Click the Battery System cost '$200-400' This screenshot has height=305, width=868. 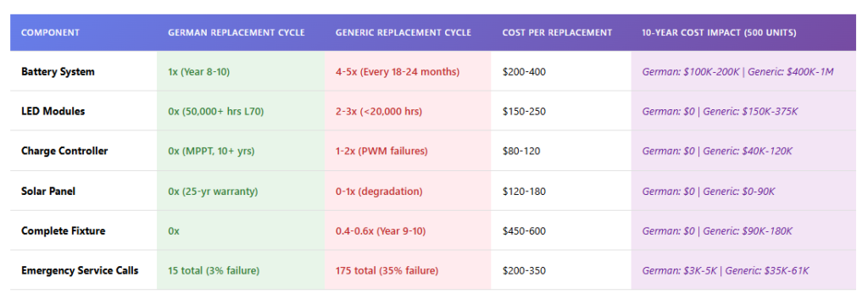pyautogui.click(x=524, y=71)
